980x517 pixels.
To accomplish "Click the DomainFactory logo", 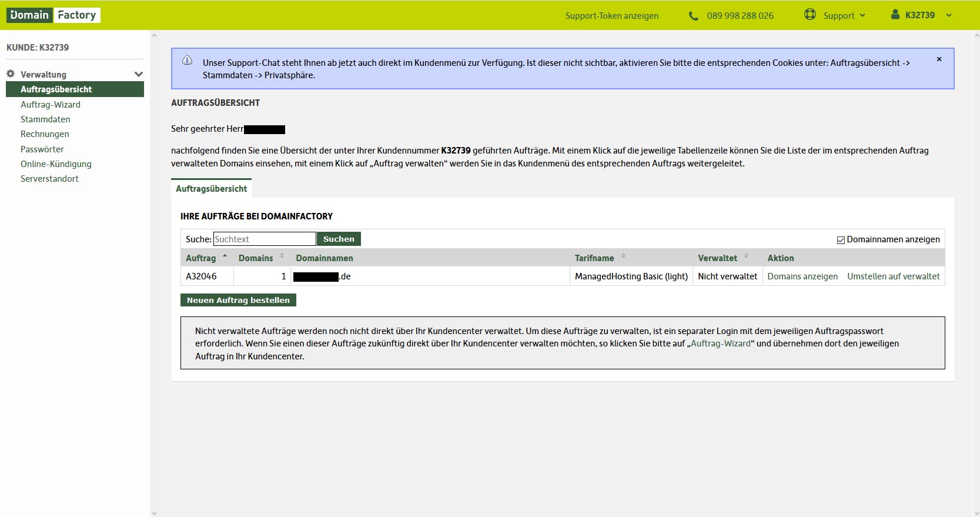I will point(53,15).
